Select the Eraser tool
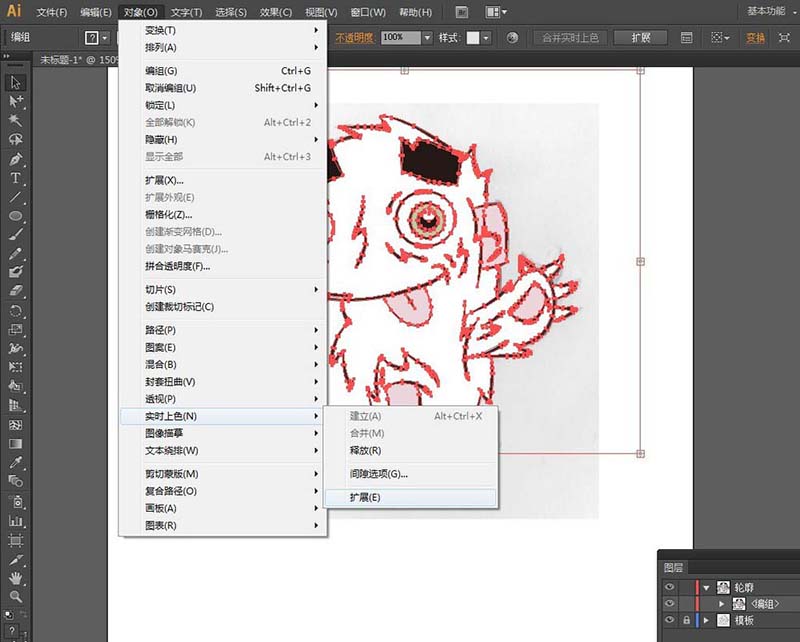This screenshot has width=800, height=642. pos(15,291)
